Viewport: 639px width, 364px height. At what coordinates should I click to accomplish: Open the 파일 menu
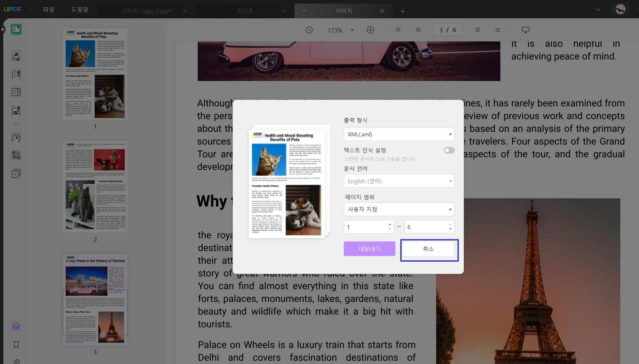point(48,10)
